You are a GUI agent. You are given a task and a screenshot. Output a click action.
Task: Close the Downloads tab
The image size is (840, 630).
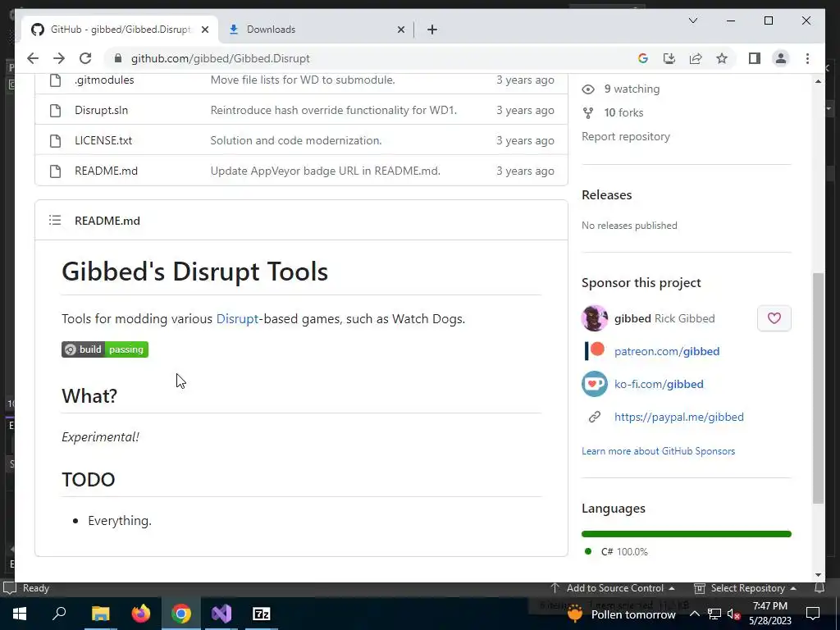[400, 30]
